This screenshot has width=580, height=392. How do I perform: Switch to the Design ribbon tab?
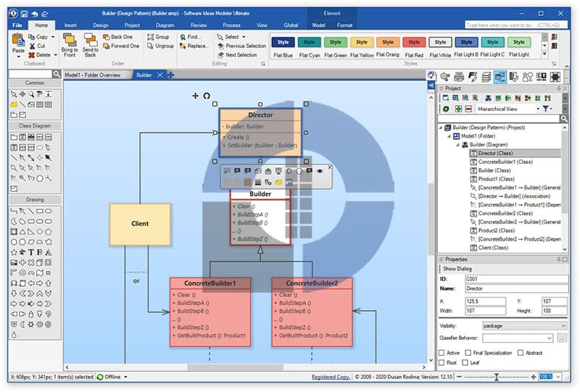[x=101, y=25]
